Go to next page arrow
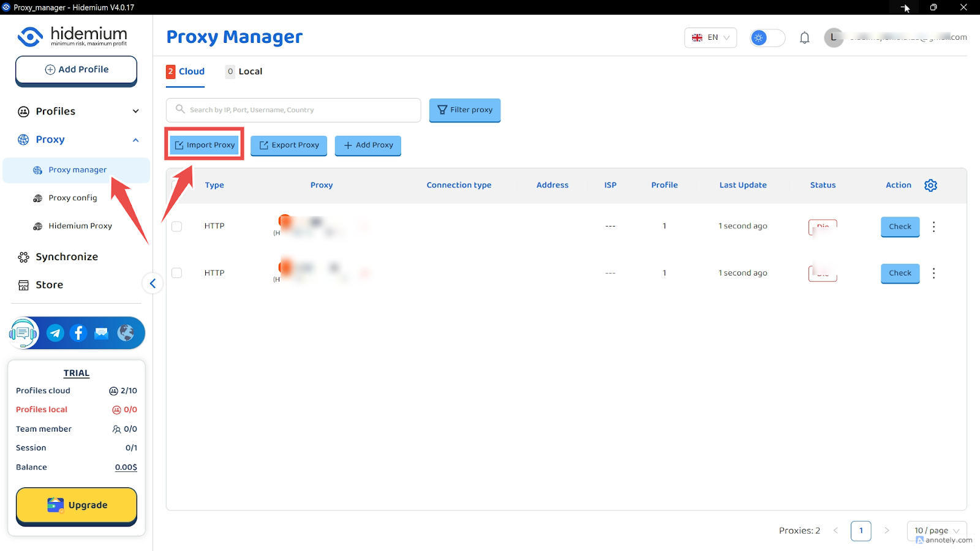Screen dimensions: 980x551 coord(886,531)
